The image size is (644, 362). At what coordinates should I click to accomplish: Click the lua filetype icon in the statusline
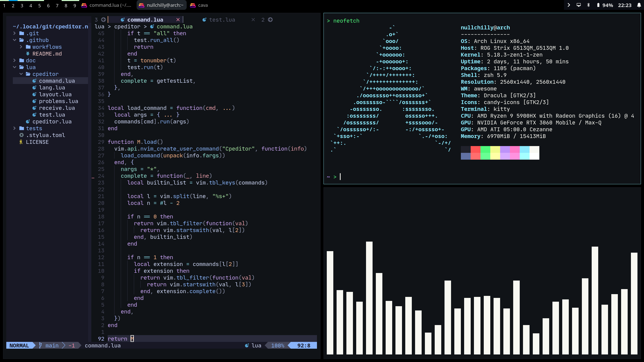pyautogui.click(x=247, y=345)
